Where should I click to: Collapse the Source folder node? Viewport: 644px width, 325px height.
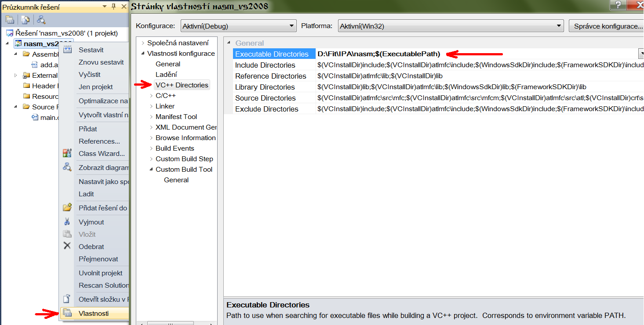[16, 107]
